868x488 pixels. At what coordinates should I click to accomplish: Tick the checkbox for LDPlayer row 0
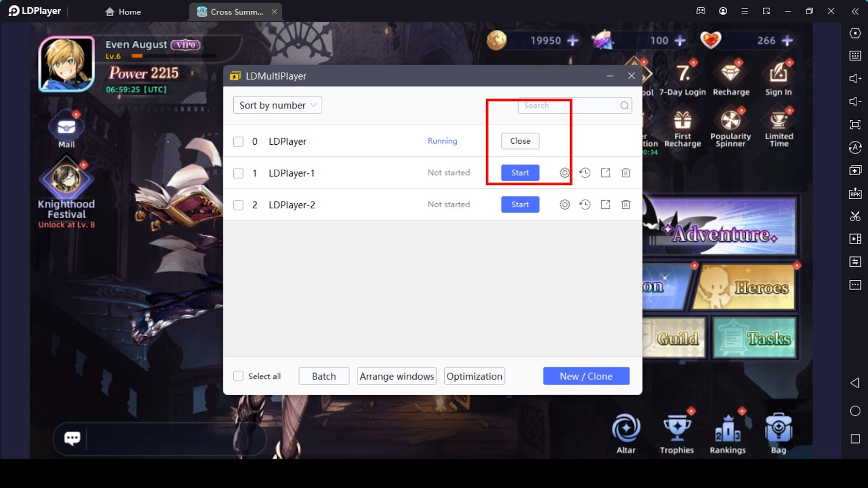pos(238,142)
